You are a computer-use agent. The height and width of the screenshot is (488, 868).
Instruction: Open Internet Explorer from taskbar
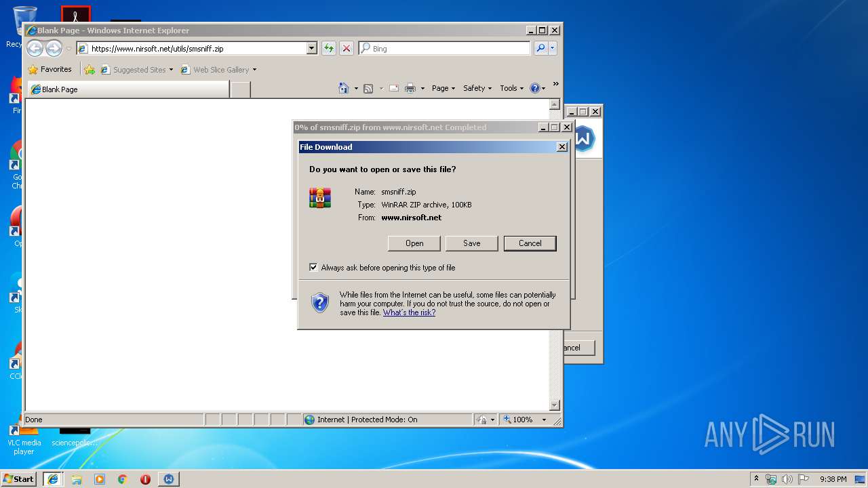click(53, 479)
